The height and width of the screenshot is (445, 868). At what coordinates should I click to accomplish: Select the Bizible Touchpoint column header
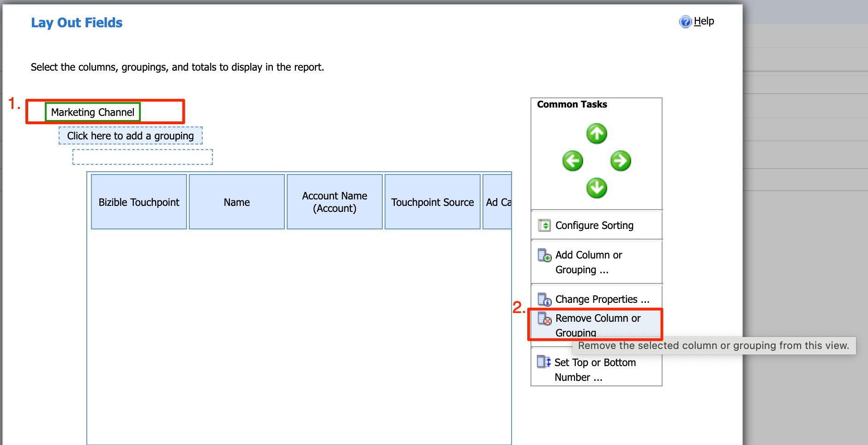point(139,202)
